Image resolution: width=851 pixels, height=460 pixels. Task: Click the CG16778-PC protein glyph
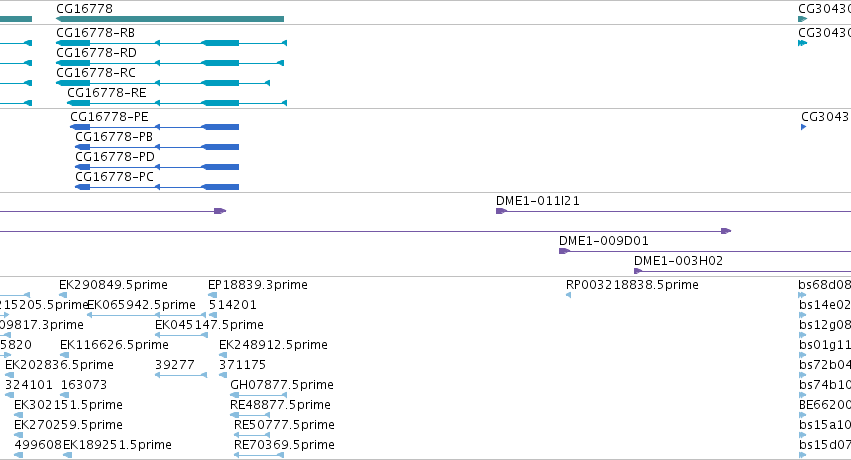coord(157,187)
